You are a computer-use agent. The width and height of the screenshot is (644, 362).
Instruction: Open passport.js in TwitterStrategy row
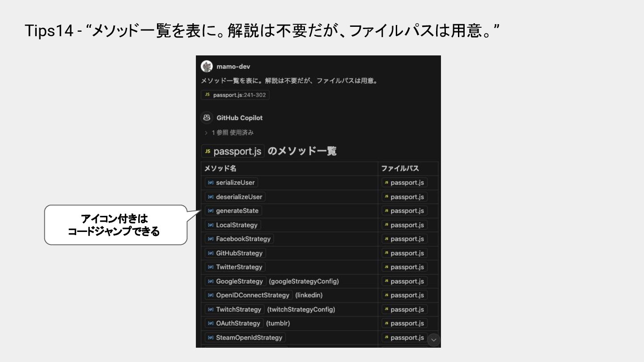404,267
